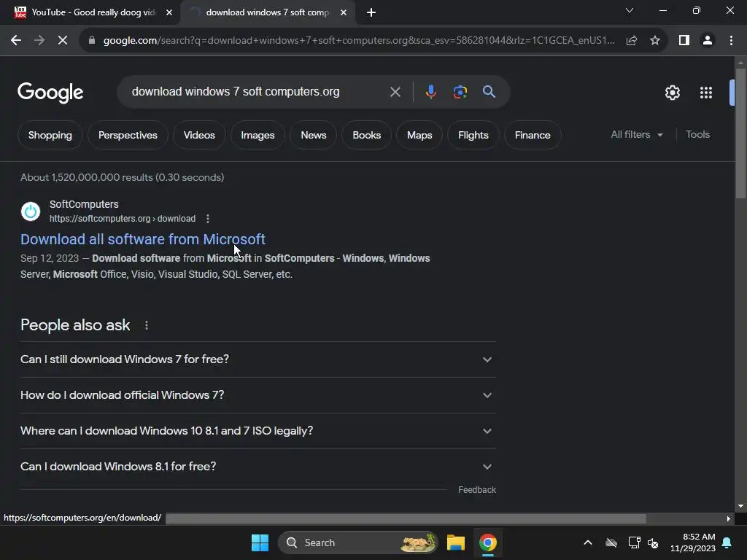Go to Google logo homepage
747x560 pixels.
pos(50,93)
